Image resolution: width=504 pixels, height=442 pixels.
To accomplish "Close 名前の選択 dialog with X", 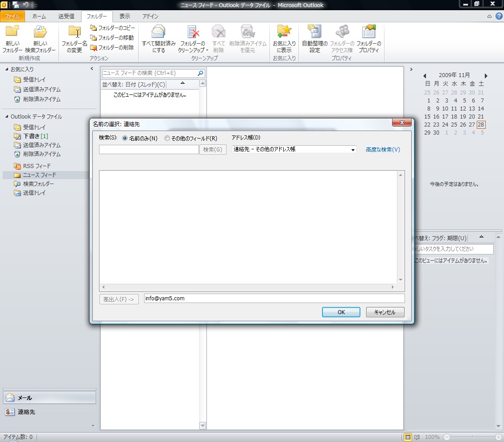I will pyautogui.click(x=402, y=123).
